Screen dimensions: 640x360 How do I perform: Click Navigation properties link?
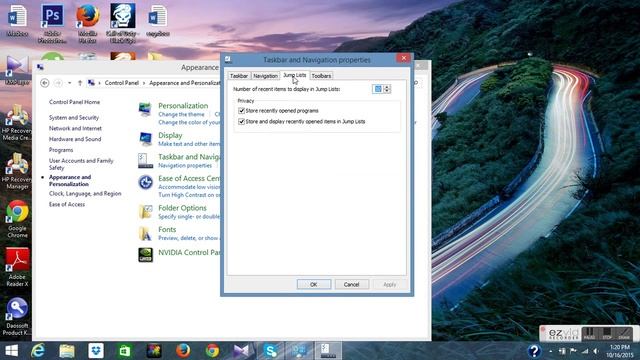click(x=185, y=166)
